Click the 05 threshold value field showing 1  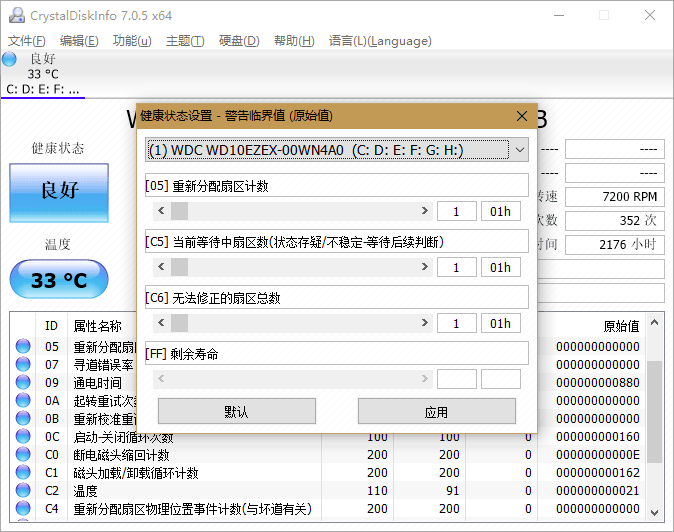pyautogui.click(x=456, y=211)
